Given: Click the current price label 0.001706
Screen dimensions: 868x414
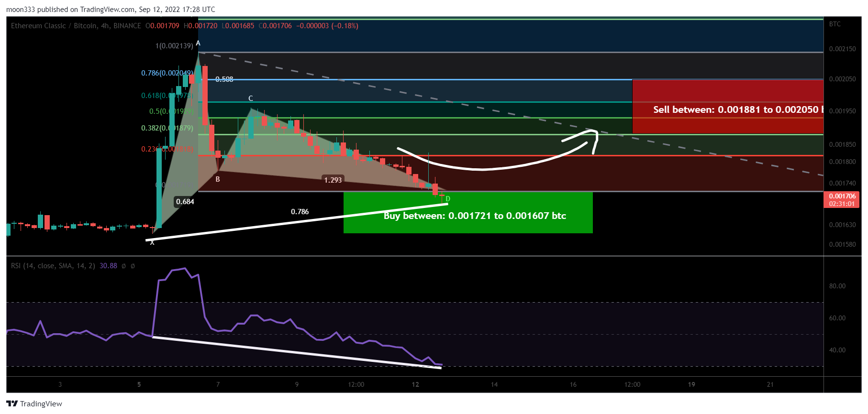Looking at the screenshot, I should [x=842, y=196].
